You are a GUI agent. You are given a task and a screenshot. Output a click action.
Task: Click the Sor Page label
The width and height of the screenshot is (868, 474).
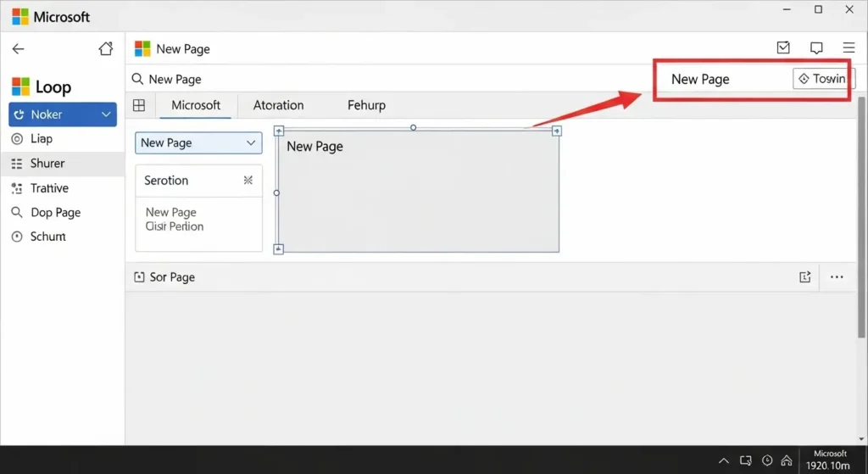click(172, 277)
